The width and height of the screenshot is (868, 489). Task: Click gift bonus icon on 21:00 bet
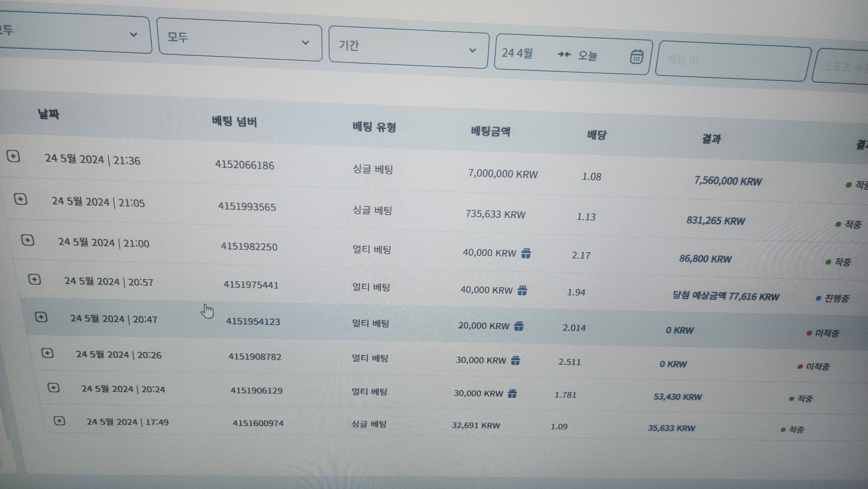pyautogui.click(x=526, y=253)
